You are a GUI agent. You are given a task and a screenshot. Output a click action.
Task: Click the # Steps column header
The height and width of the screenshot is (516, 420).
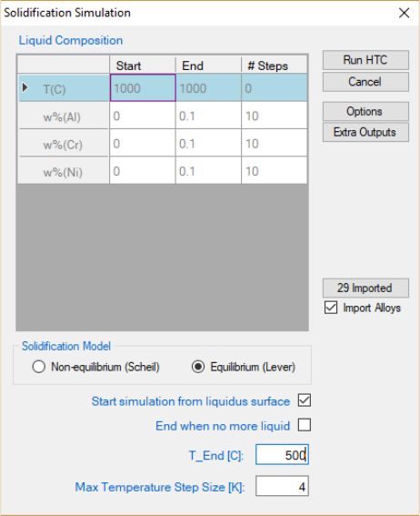pos(274,65)
